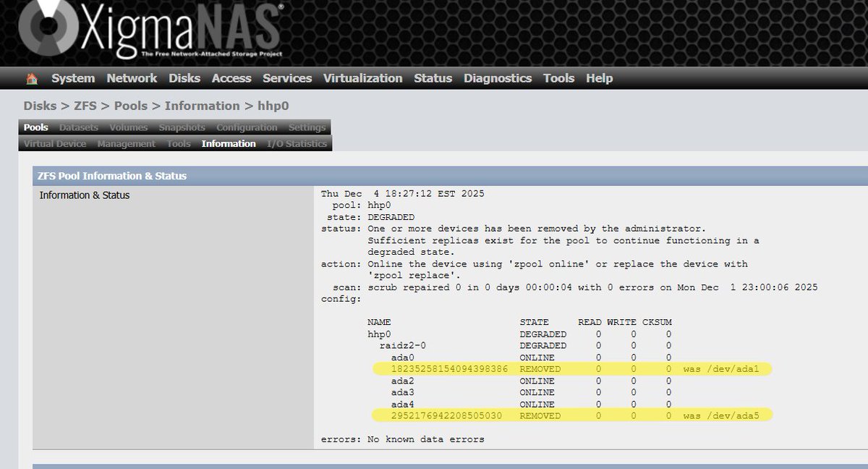Switch to the Snapshots tab

click(182, 127)
